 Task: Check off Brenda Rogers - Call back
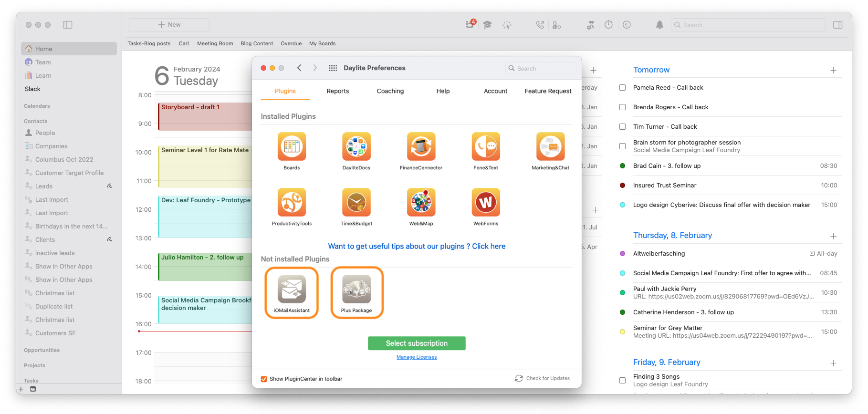(622, 107)
